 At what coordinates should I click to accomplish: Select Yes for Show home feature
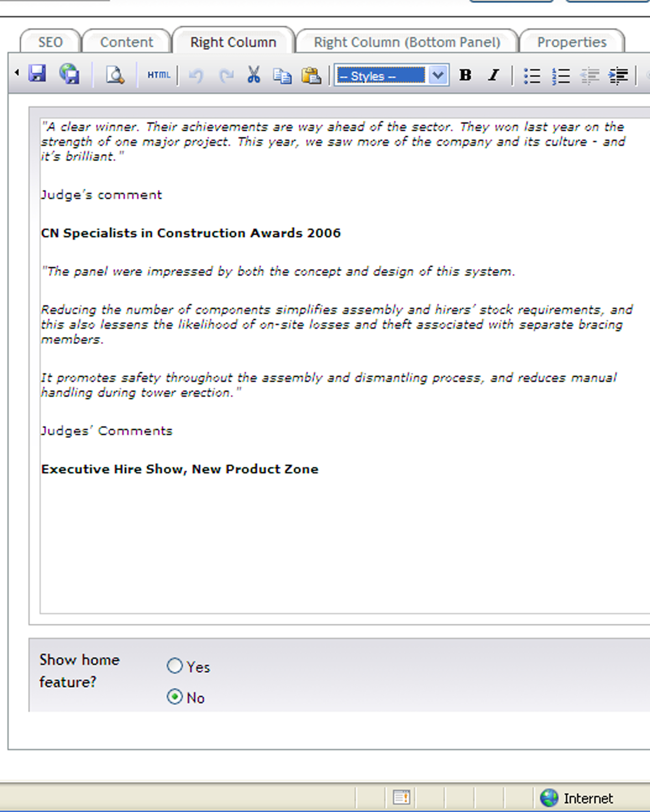pos(175,666)
